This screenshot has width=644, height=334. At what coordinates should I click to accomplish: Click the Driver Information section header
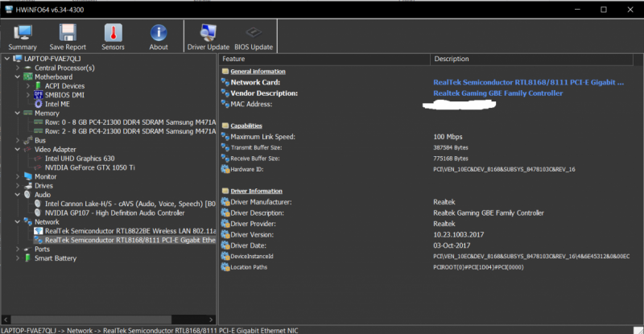(256, 191)
